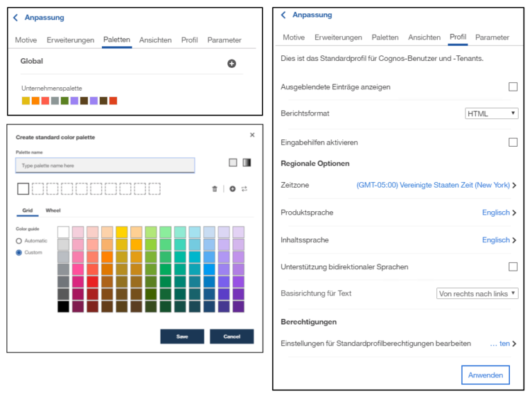The width and height of the screenshot is (532, 396).
Task: Expand Zeitzone settings with chevron
Action: (x=515, y=185)
